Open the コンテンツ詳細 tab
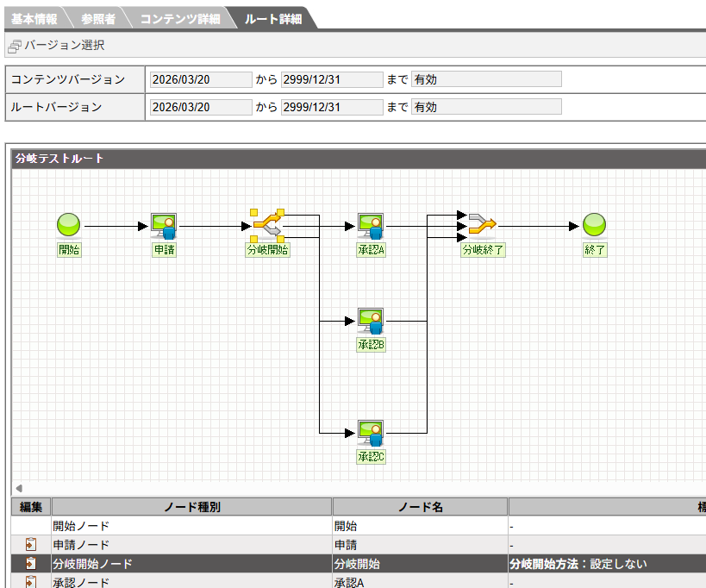 [x=179, y=18]
